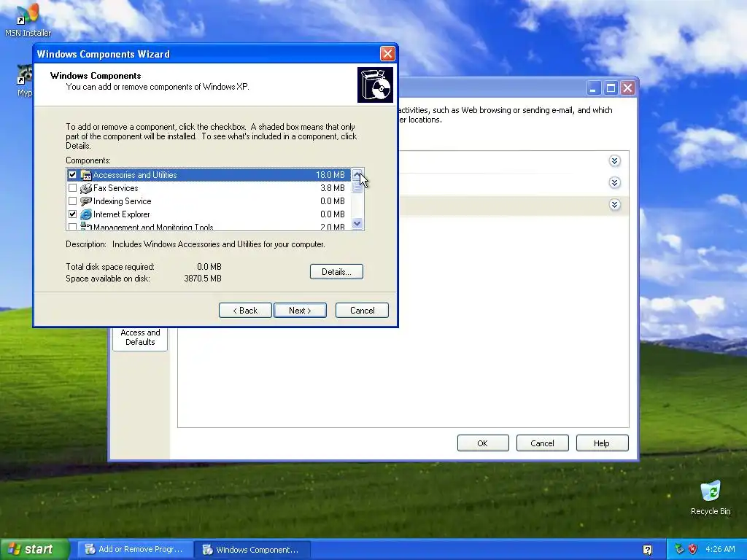Click the help question mark tray icon
The width and height of the screenshot is (747, 560).
pyautogui.click(x=648, y=550)
